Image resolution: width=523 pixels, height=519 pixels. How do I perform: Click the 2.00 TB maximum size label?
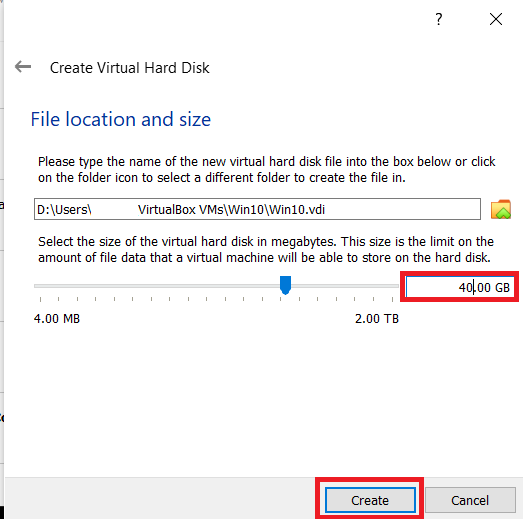coord(377,319)
